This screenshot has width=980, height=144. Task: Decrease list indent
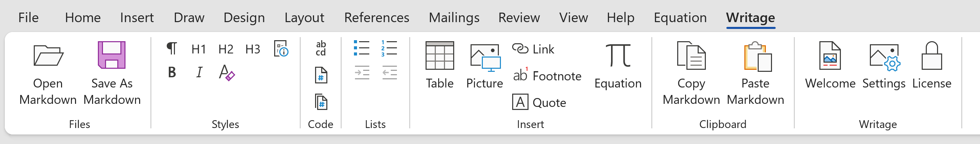tap(389, 73)
